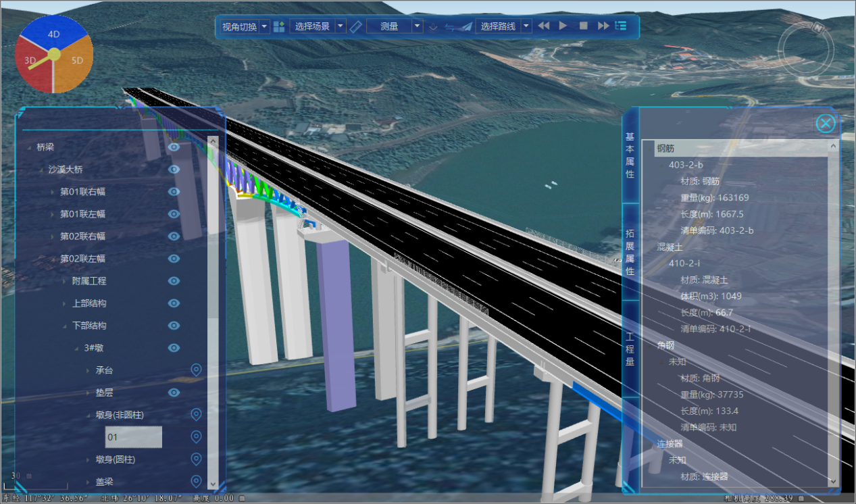Toggle visibility of 沙溪大桥
Viewport: 856px width, 504px height.
[174, 169]
